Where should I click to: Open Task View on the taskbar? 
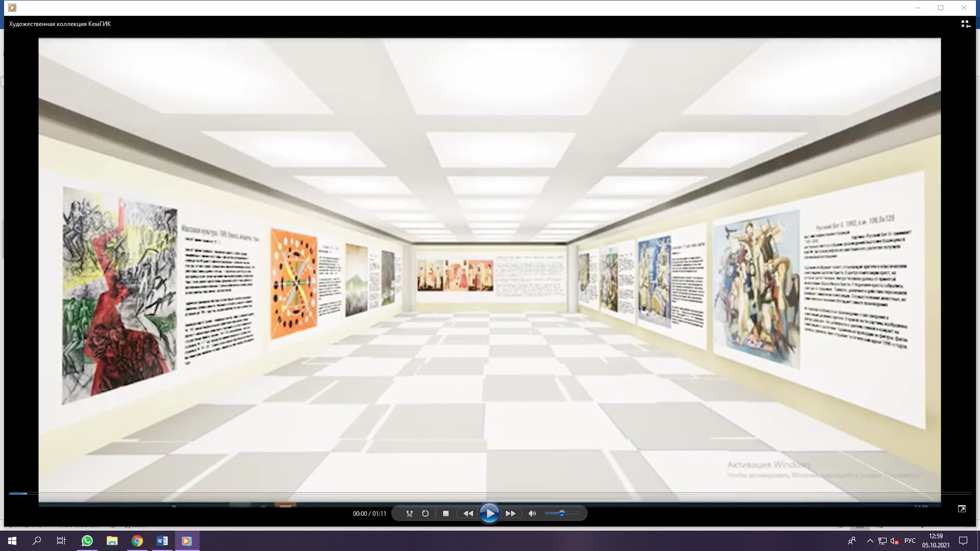click(x=61, y=541)
